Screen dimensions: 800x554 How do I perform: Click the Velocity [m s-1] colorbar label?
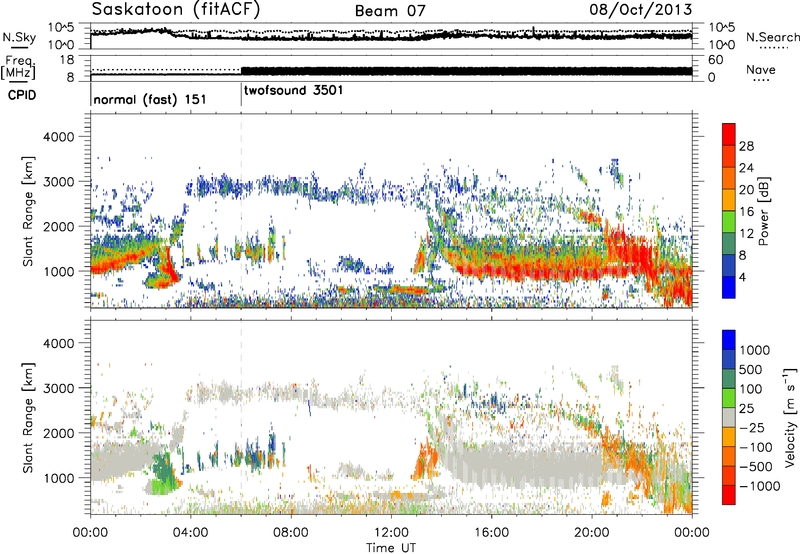click(x=790, y=417)
